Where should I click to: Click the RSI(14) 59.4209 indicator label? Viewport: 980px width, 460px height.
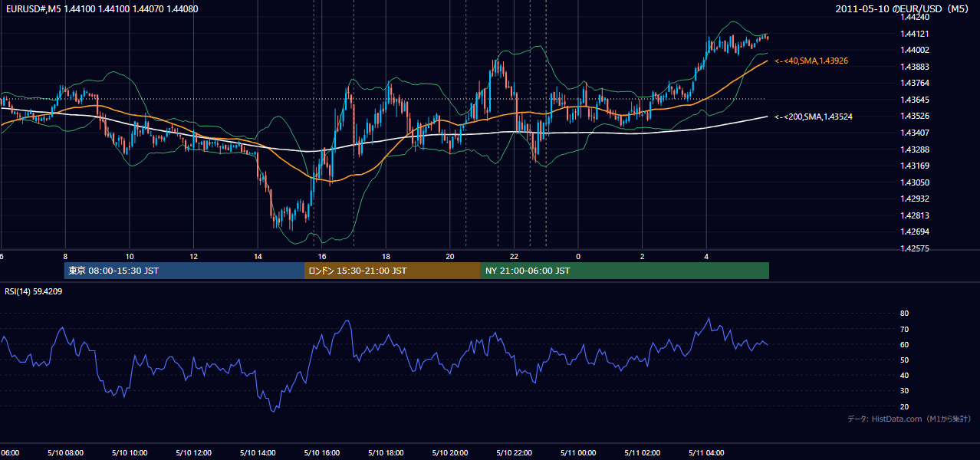pos(34,291)
